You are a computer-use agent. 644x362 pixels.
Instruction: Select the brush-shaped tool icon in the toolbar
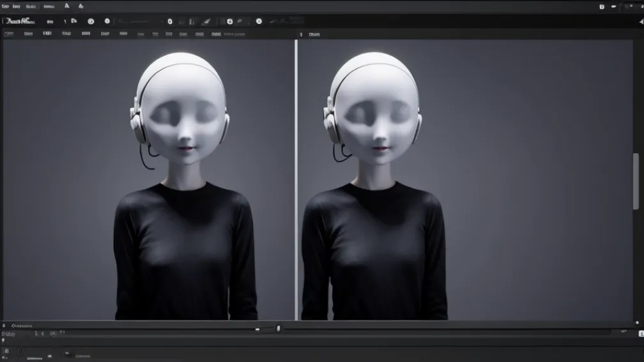206,21
